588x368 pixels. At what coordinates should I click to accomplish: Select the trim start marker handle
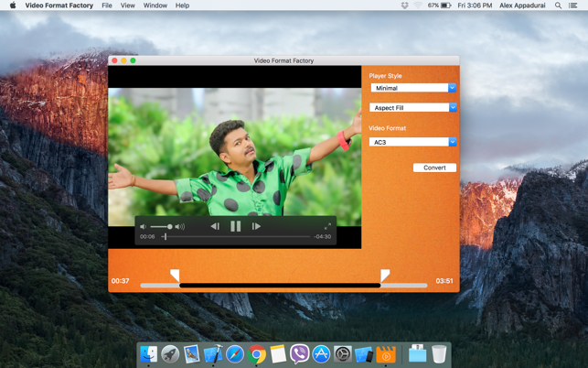[x=176, y=276]
